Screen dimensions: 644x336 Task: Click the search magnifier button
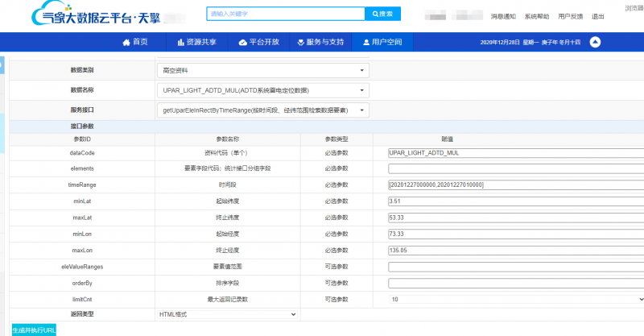click(x=382, y=15)
